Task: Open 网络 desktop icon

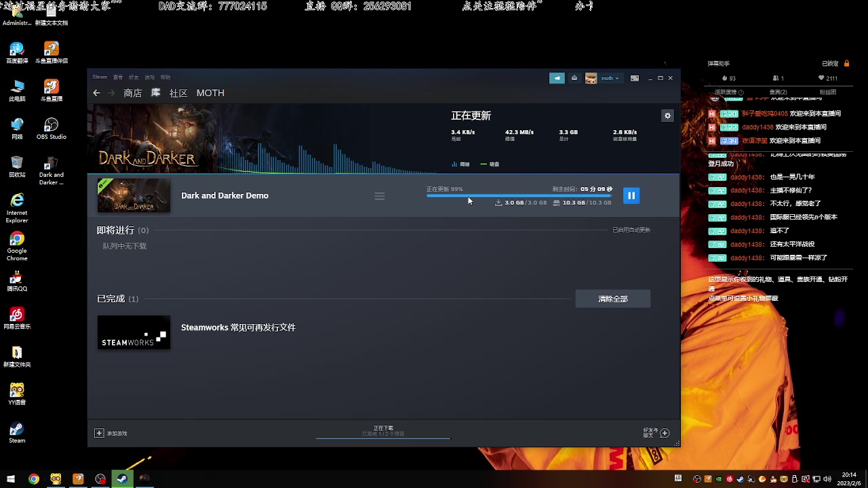Action: [17, 129]
